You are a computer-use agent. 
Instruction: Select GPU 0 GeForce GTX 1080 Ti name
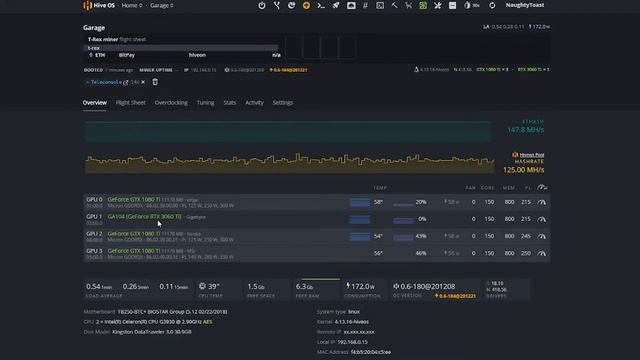(133, 199)
